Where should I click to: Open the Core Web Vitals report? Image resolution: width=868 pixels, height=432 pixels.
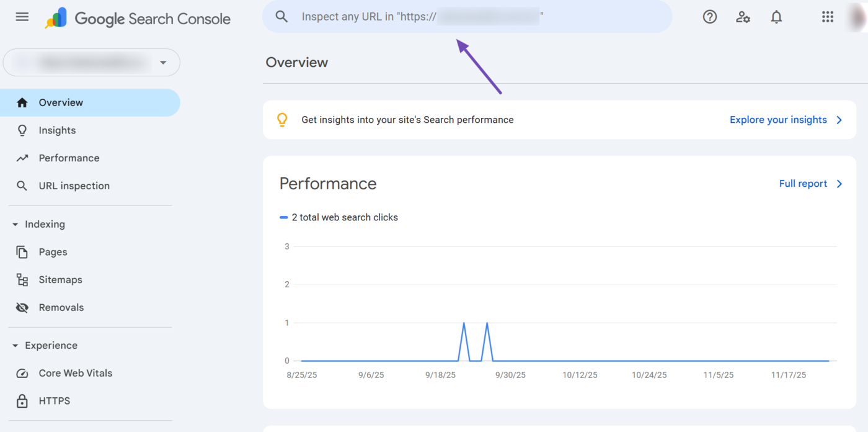tap(75, 372)
